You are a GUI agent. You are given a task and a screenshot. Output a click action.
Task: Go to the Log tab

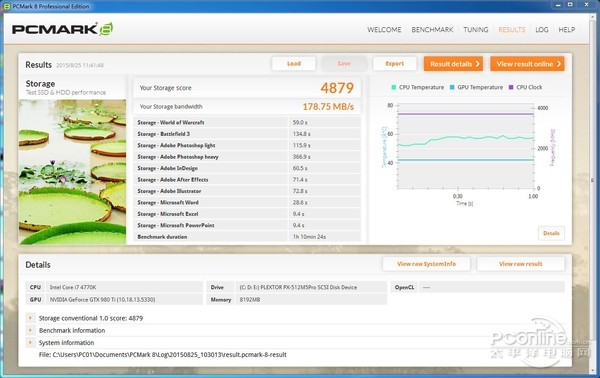point(542,30)
